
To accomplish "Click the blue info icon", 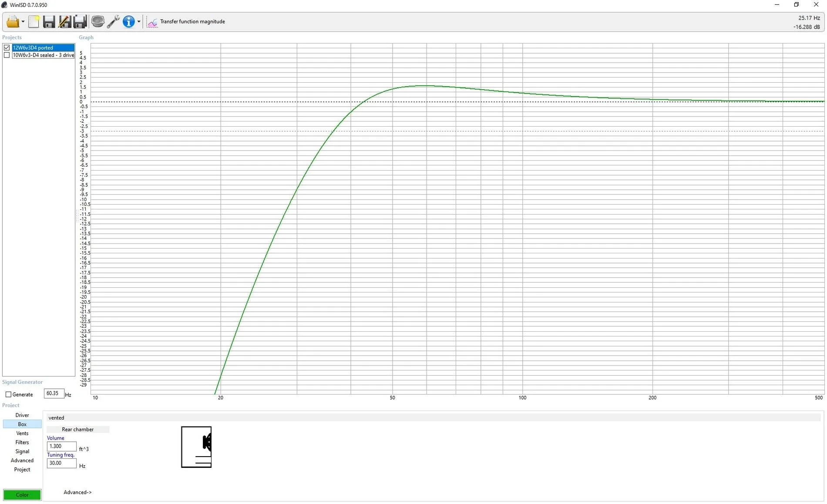I will coord(129,21).
